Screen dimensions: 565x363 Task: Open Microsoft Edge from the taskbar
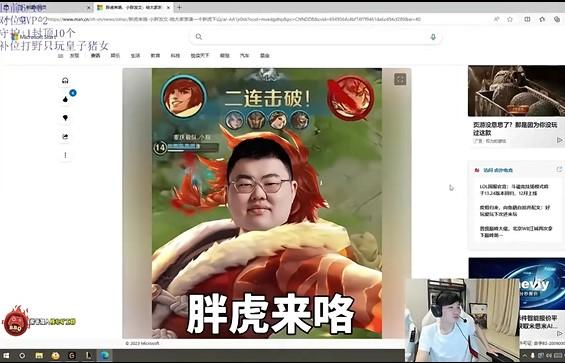point(104,356)
